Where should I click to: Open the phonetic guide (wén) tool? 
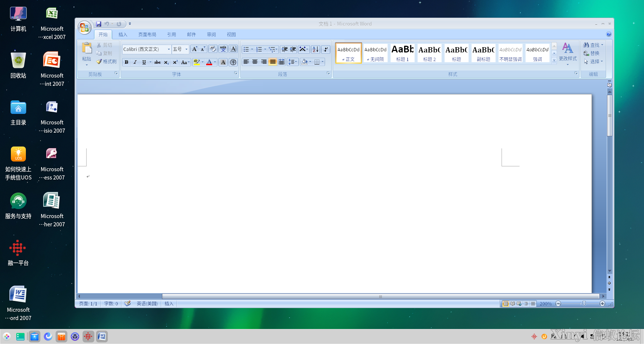click(x=223, y=49)
